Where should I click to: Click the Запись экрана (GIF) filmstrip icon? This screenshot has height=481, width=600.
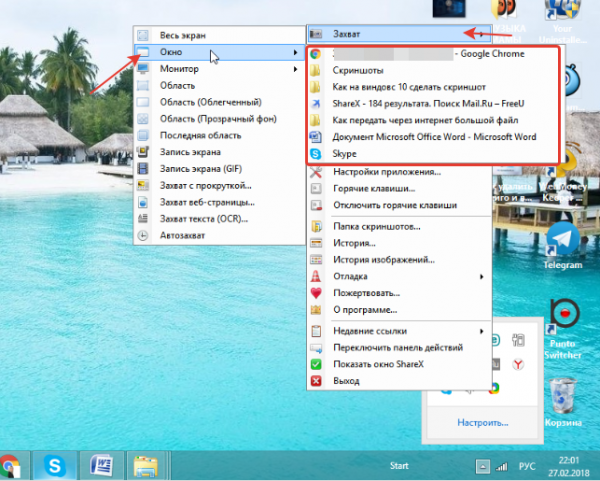[x=143, y=169]
